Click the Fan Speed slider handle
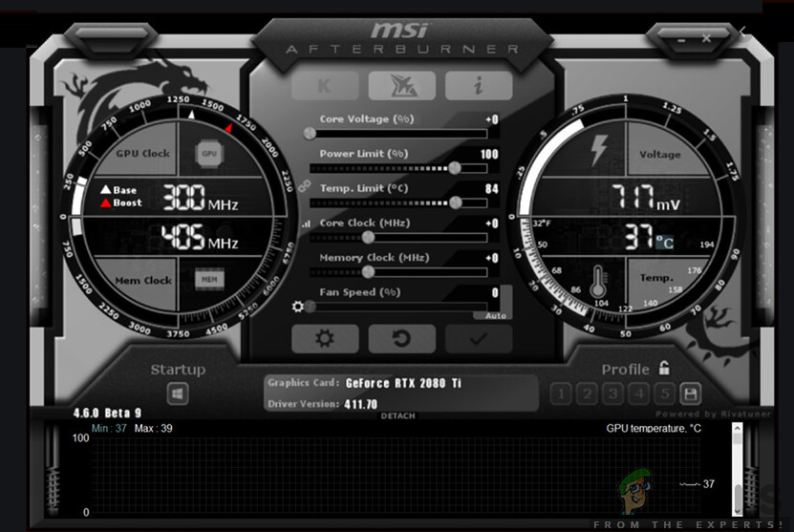The width and height of the screenshot is (794, 532). pos(310,307)
